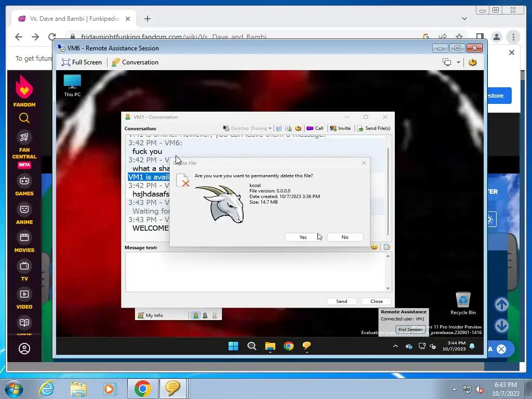Click the message history book icon
The width and height of the screenshot is (532, 399).
pos(279,128)
